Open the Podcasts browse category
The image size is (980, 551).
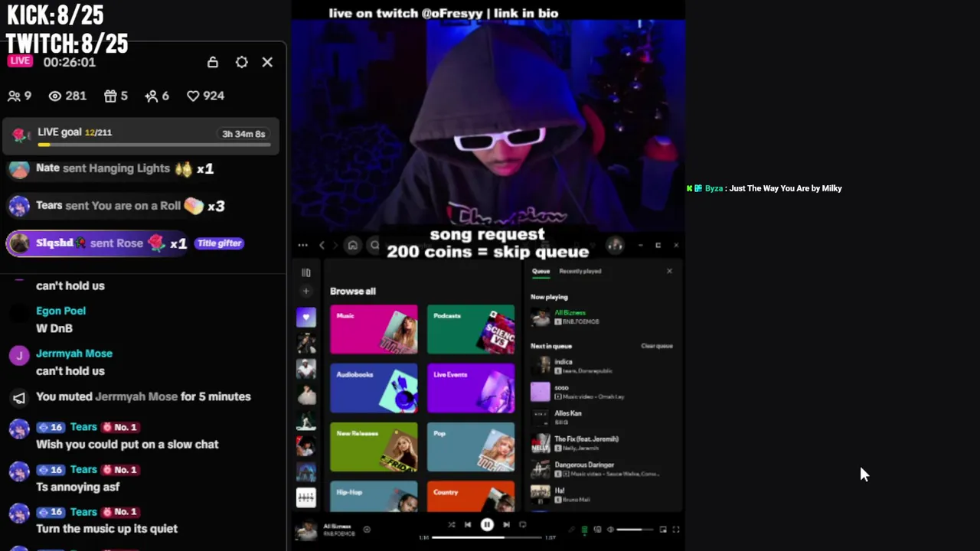(x=471, y=330)
